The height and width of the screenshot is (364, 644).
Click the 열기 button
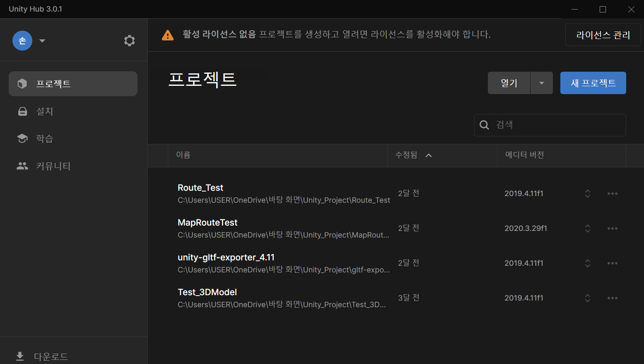509,83
